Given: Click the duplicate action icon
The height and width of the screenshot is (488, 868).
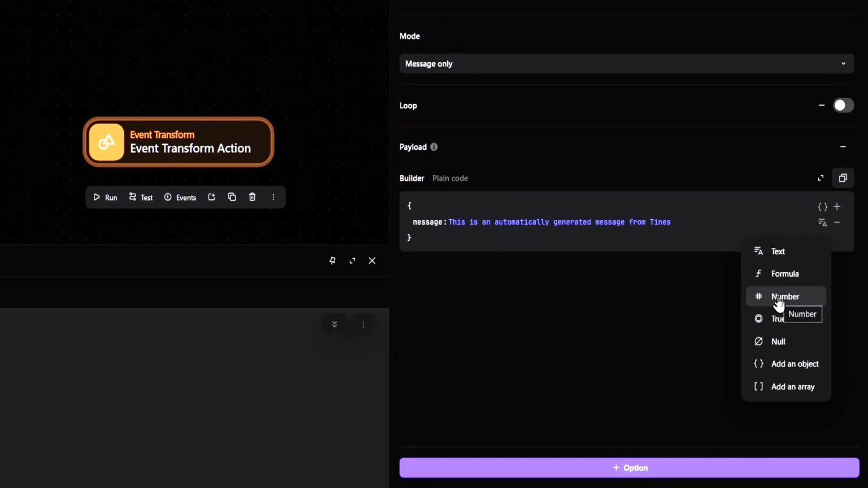Looking at the screenshot, I should 232,197.
